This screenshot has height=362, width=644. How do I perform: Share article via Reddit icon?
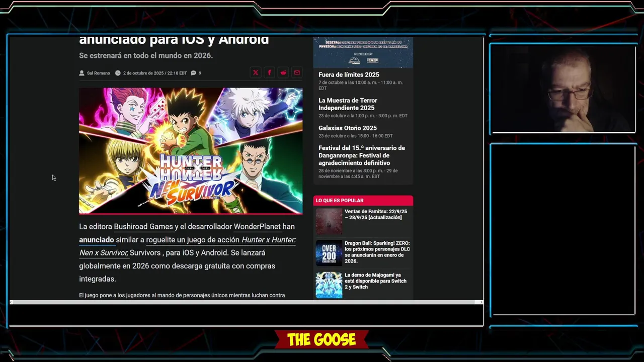283,73
